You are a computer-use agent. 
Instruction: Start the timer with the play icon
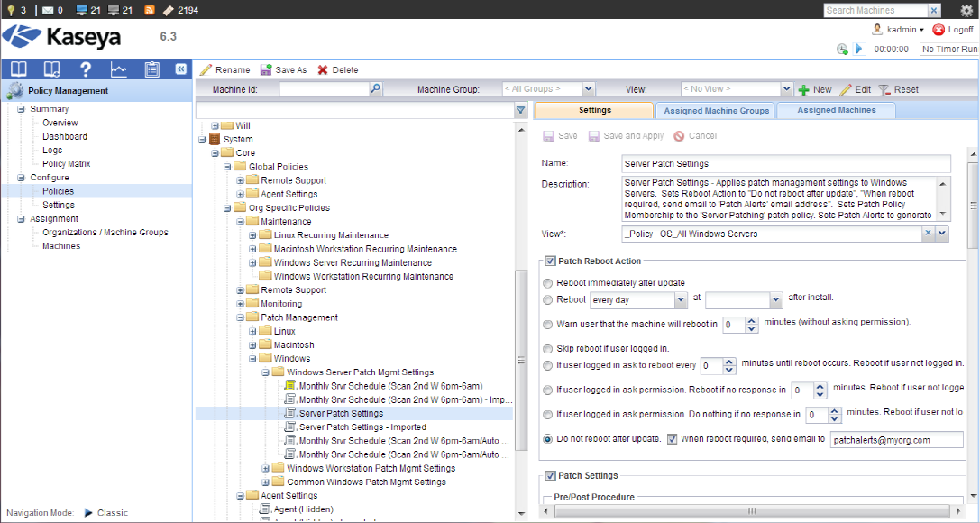[x=859, y=50]
